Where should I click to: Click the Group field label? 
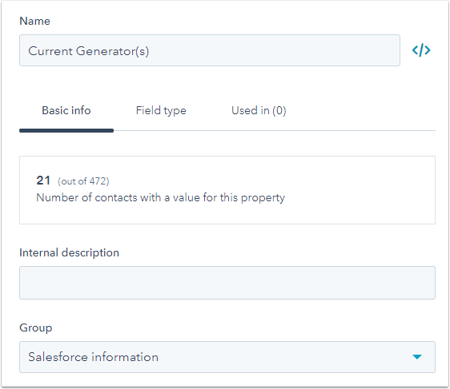(x=36, y=328)
